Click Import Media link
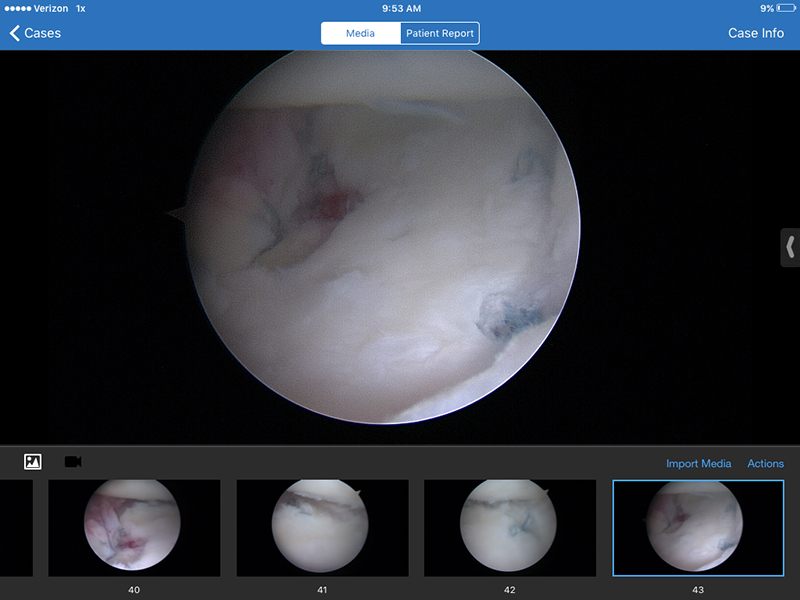 coord(698,463)
